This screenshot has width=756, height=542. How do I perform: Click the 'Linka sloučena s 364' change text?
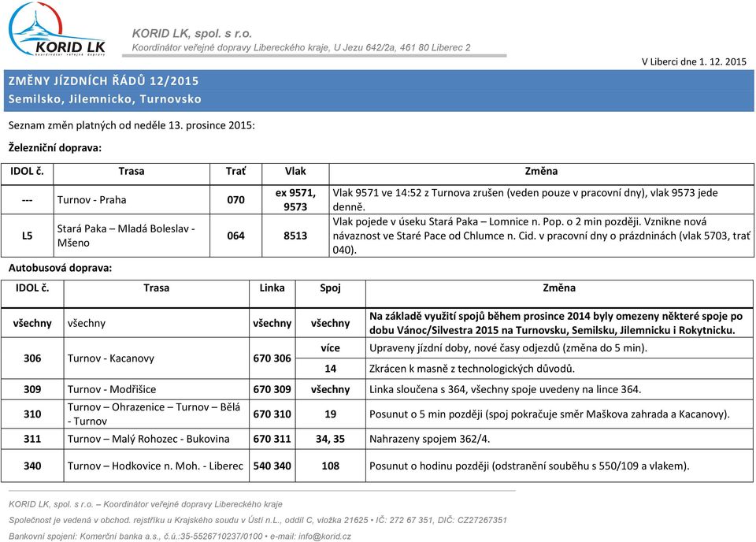(506, 390)
